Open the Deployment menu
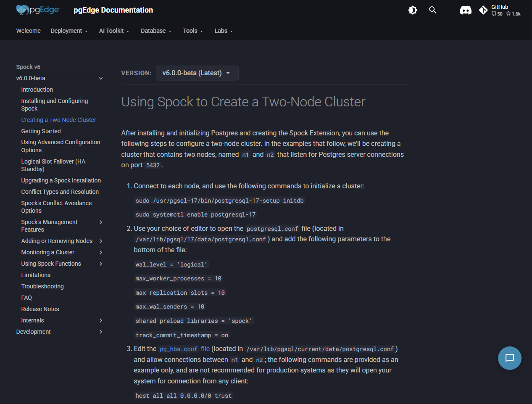532x404 pixels. click(x=69, y=31)
